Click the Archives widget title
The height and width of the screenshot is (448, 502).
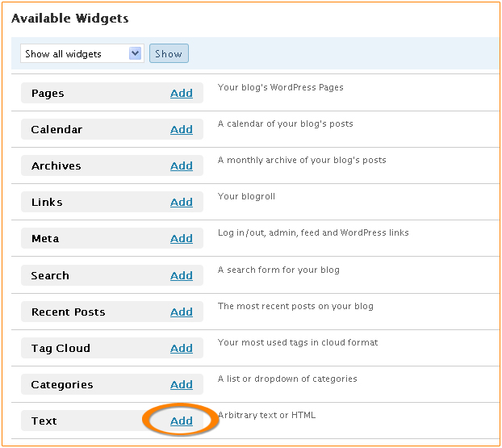coord(56,166)
